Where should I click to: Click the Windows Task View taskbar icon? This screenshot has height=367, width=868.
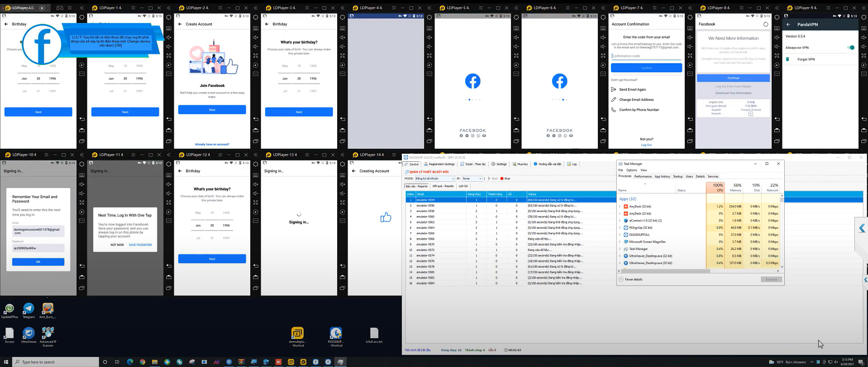click(117, 362)
